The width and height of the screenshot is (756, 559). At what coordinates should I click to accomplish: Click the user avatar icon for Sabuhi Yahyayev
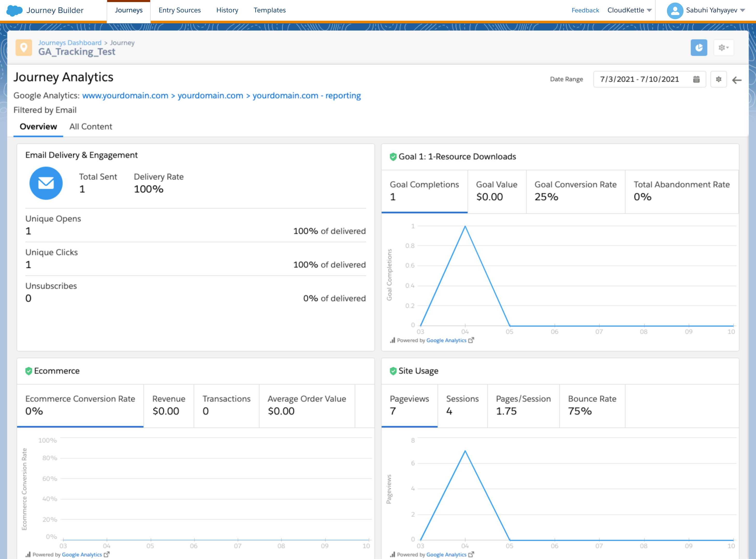[x=675, y=11]
